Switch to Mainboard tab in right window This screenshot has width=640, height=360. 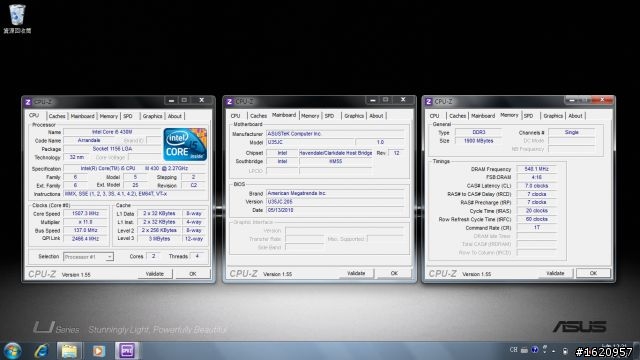(x=483, y=116)
